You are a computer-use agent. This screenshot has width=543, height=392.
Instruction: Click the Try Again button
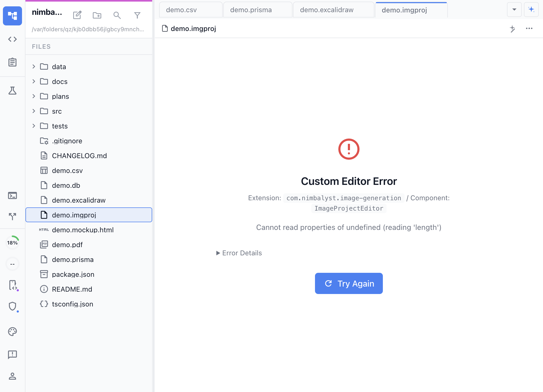[349, 283]
